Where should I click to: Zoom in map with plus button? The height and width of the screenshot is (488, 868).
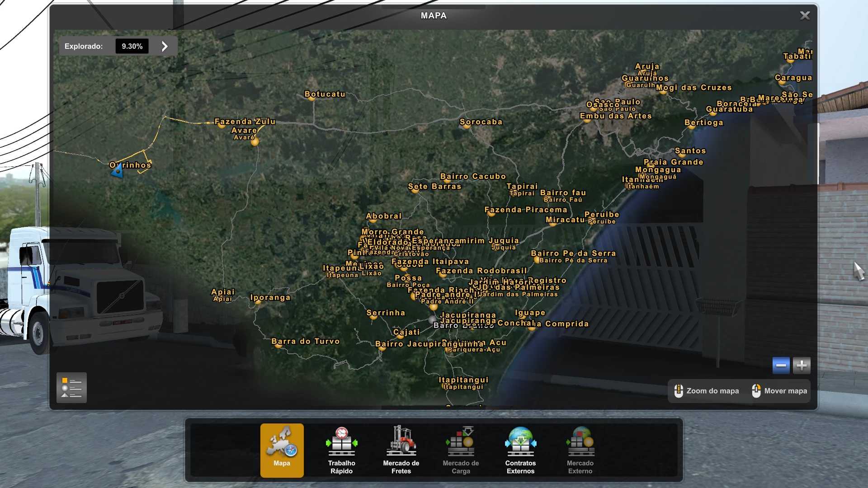pos(802,365)
